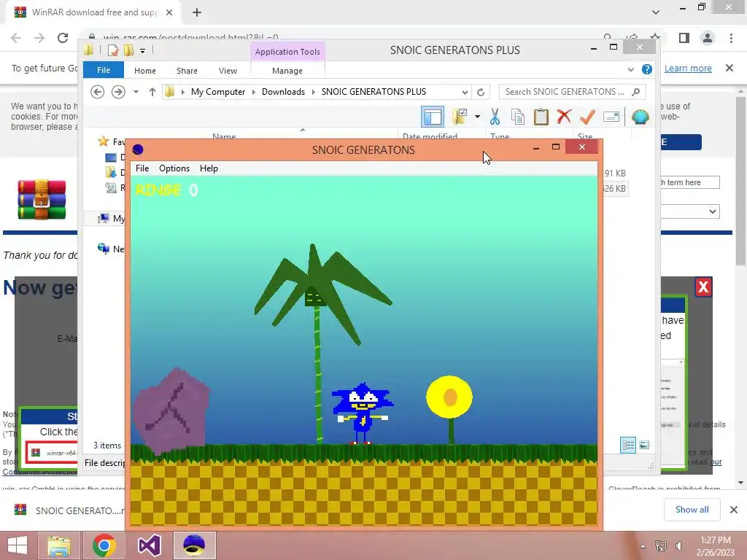Click the red X Delete icon
This screenshot has height=560, width=747.
564,117
